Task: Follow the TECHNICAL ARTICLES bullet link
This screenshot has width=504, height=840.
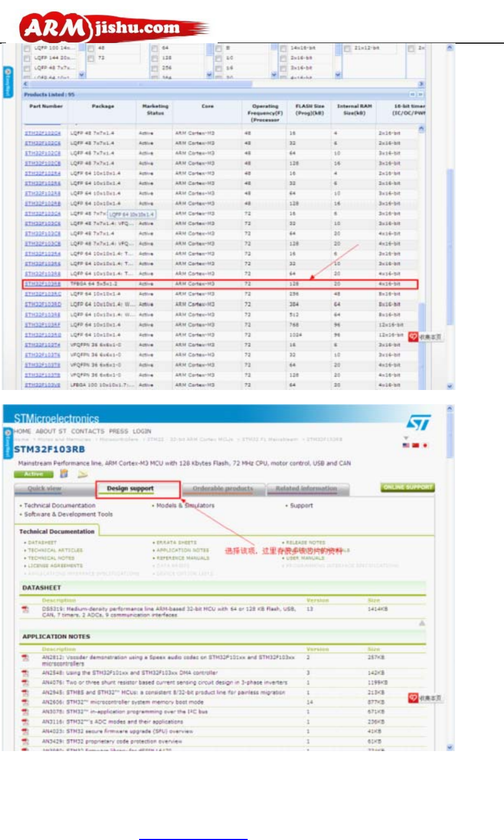Action: (x=55, y=550)
